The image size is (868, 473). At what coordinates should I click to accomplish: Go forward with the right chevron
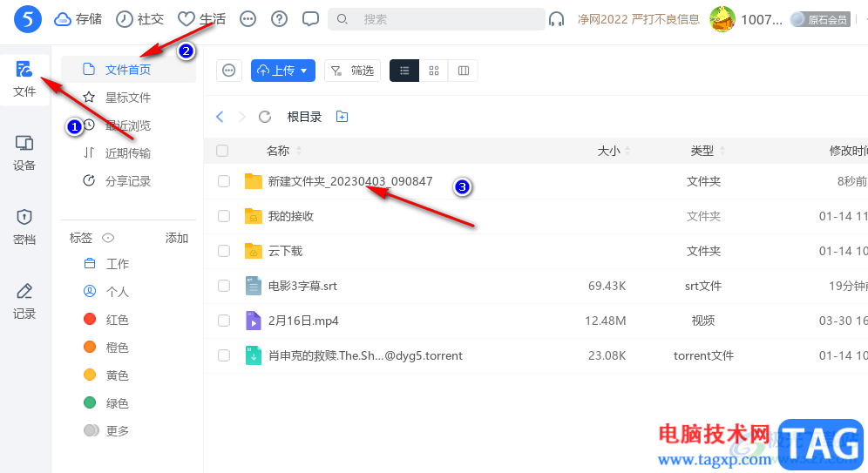point(242,117)
